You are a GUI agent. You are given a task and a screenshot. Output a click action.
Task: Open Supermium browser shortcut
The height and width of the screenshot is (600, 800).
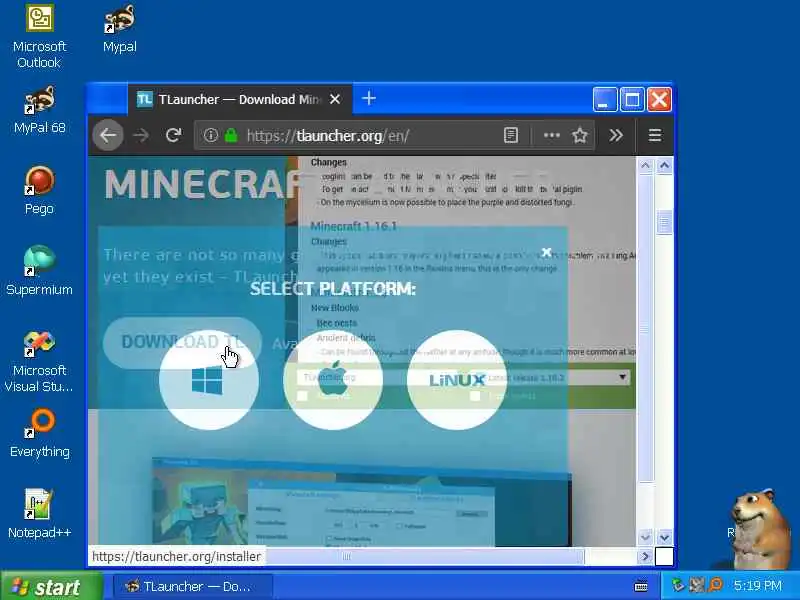[39, 271]
